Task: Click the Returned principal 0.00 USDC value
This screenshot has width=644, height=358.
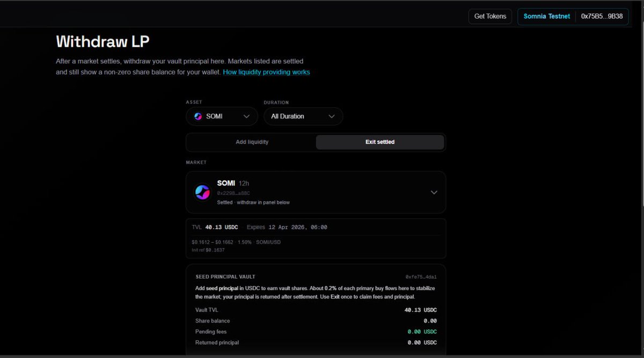Action: pyautogui.click(x=422, y=342)
